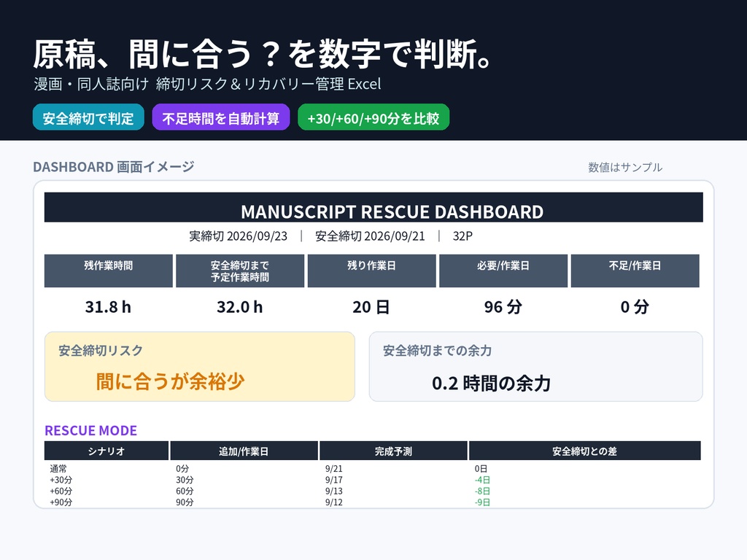
Task: Click the 0 分 shortage value
Action: (x=635, y=307)
